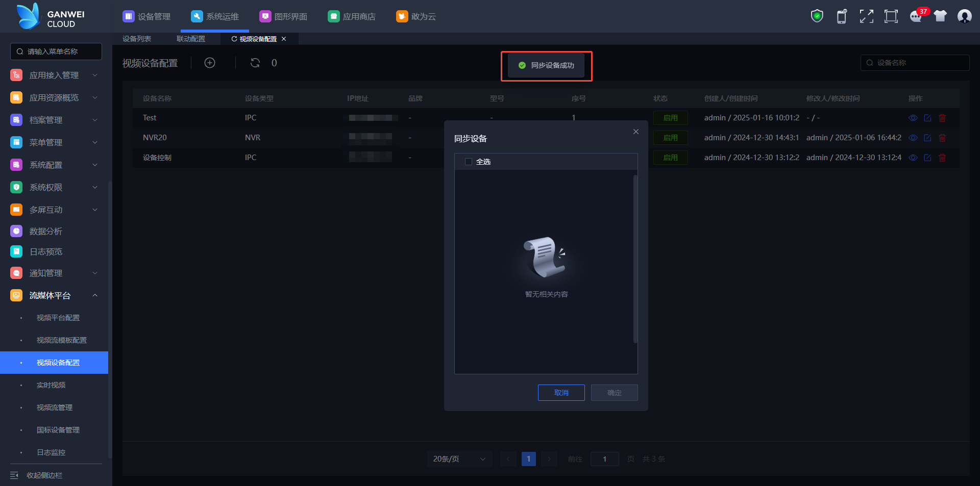
Task: Click the screen frame icon in header
Action: coord(891,16)
